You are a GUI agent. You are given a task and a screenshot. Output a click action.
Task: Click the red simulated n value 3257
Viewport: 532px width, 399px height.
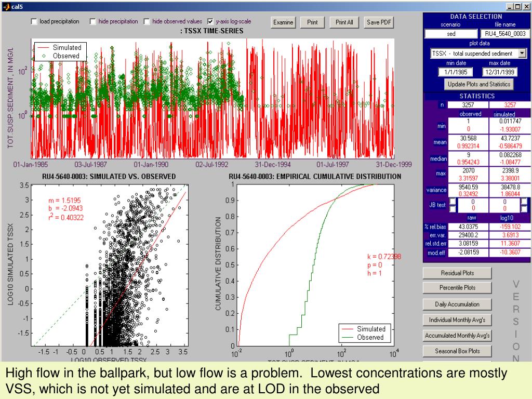[x=510, y=105]
